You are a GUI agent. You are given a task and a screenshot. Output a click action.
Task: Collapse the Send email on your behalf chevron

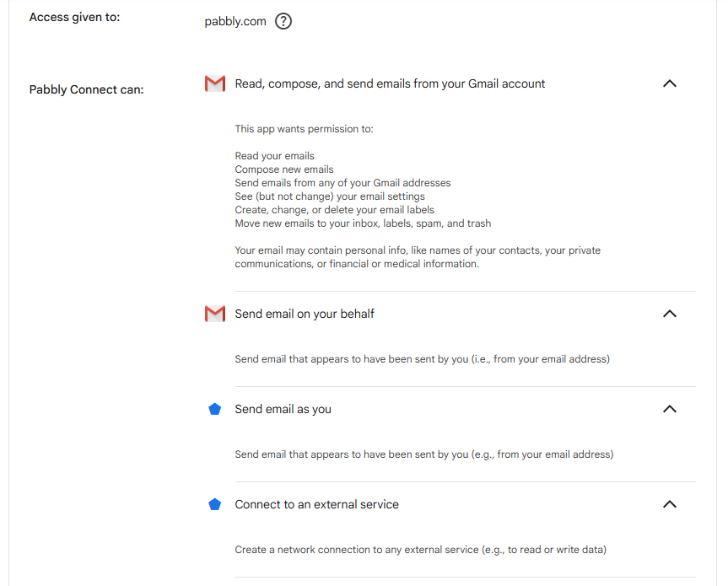click(670, 314)
